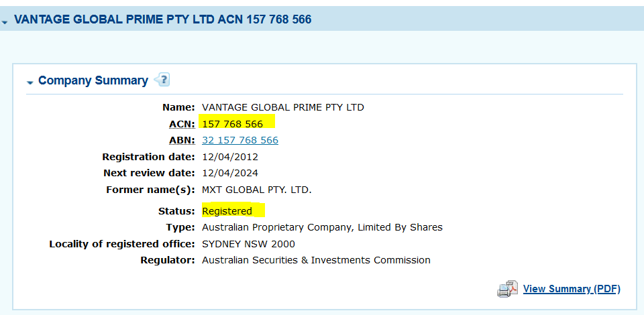Collapse the Company Summary panel arrow
This screenshot has height=315, width=644.
click(x=30, y=82)
